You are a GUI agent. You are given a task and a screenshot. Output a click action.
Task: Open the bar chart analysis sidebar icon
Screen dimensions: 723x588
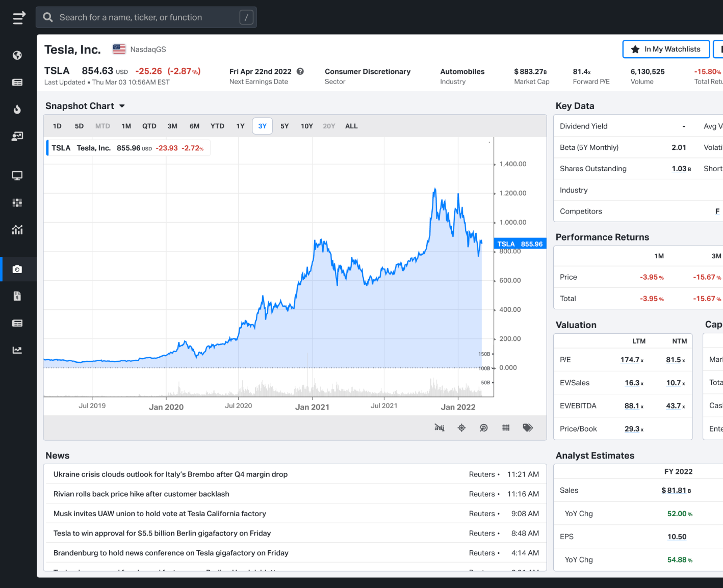click(17, 230)
